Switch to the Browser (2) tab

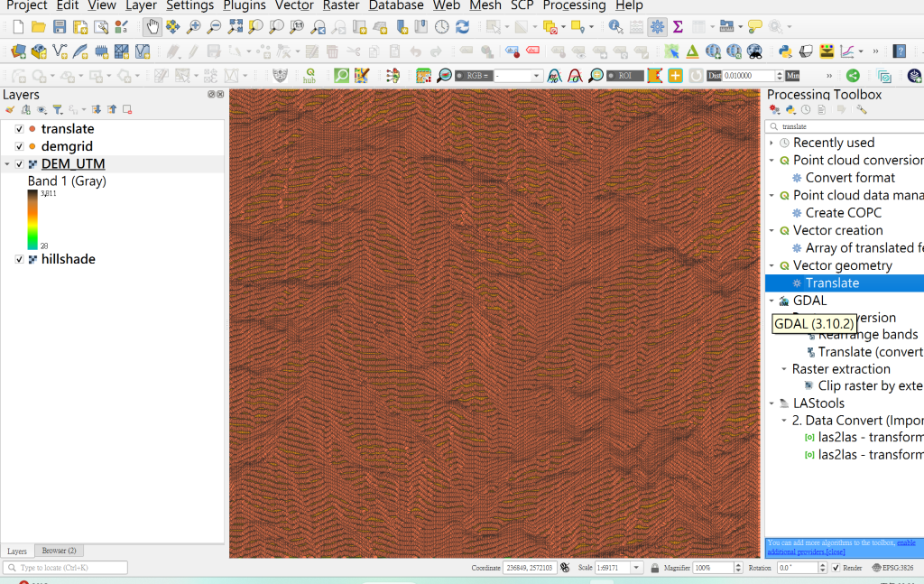click(x=59, y=551)
